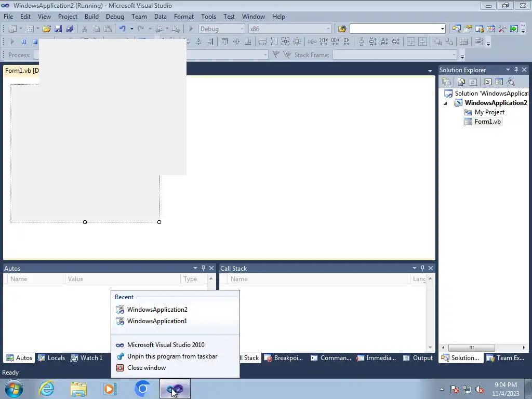Switch to the Locals tab
Screen dimensions: 532x399
pos(51,357)
